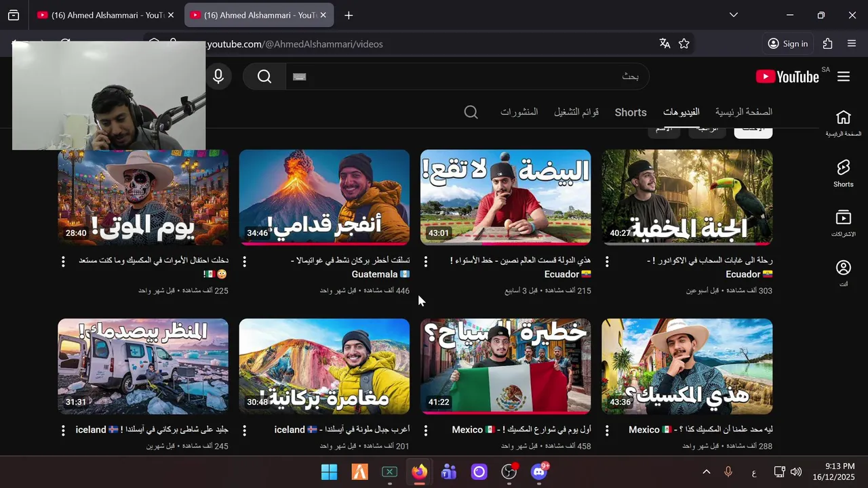Show hidden system tray icons
Viewport: 868px width, 488px height.
click(x=706, y=472)
